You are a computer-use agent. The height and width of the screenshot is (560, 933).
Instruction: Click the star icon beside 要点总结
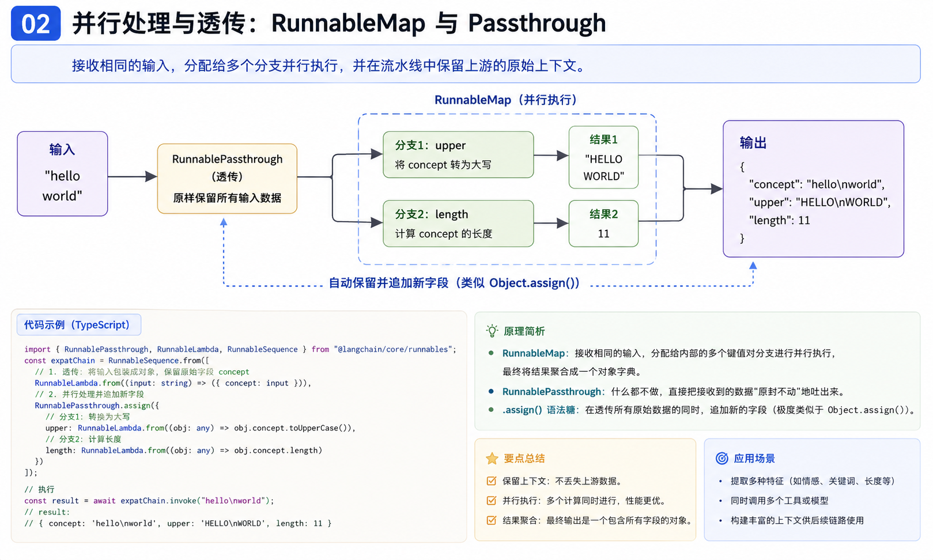click(x=492, y=459)
